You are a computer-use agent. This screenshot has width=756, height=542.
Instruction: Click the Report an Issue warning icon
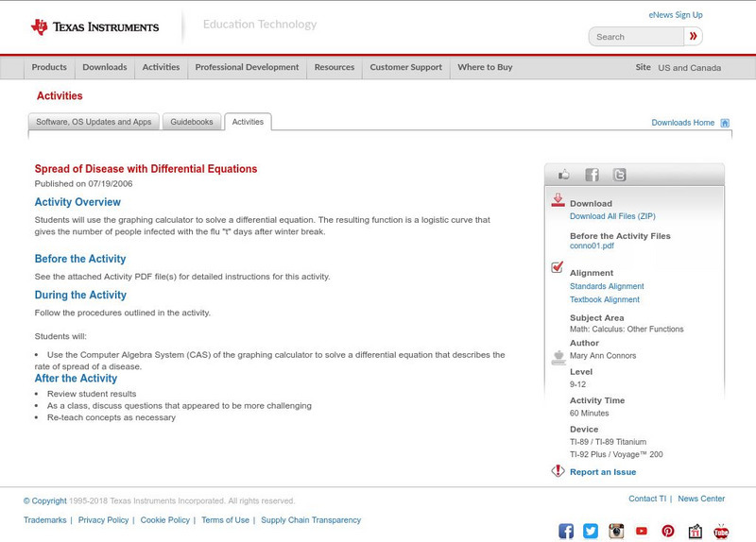[x=558, y=470]
